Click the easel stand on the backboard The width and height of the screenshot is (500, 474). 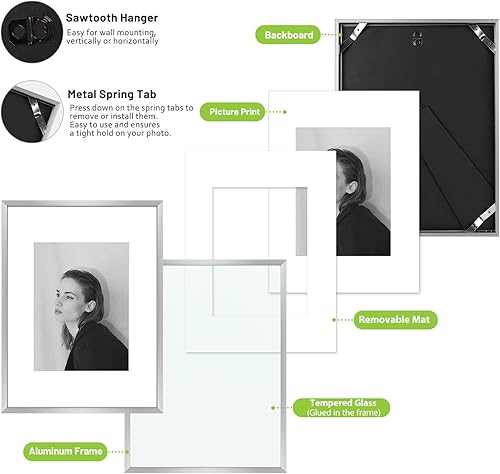[455, 168]
